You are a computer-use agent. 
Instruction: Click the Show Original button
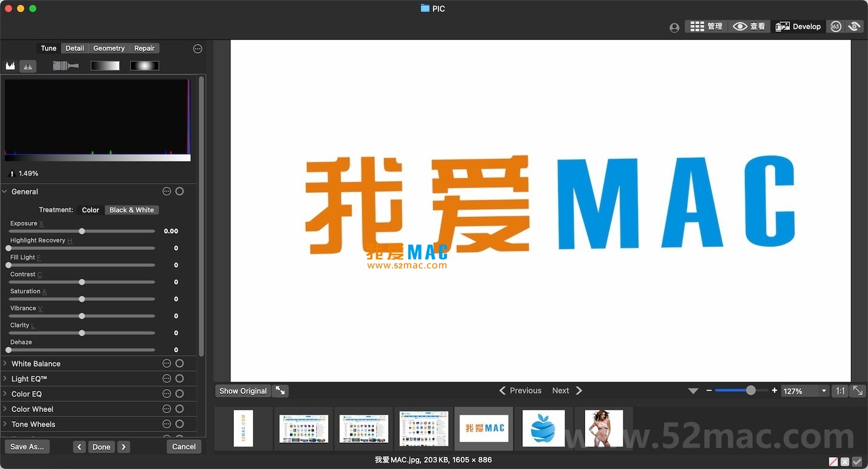243,391
